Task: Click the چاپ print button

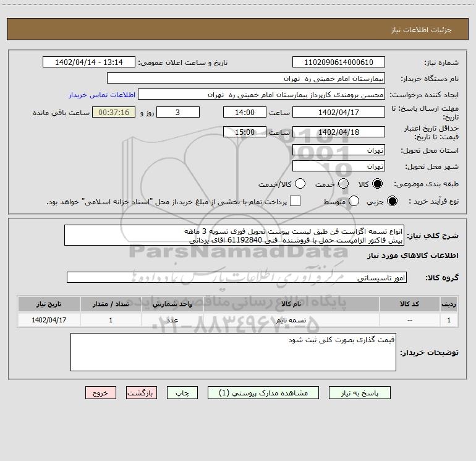Action: point(182,393)
